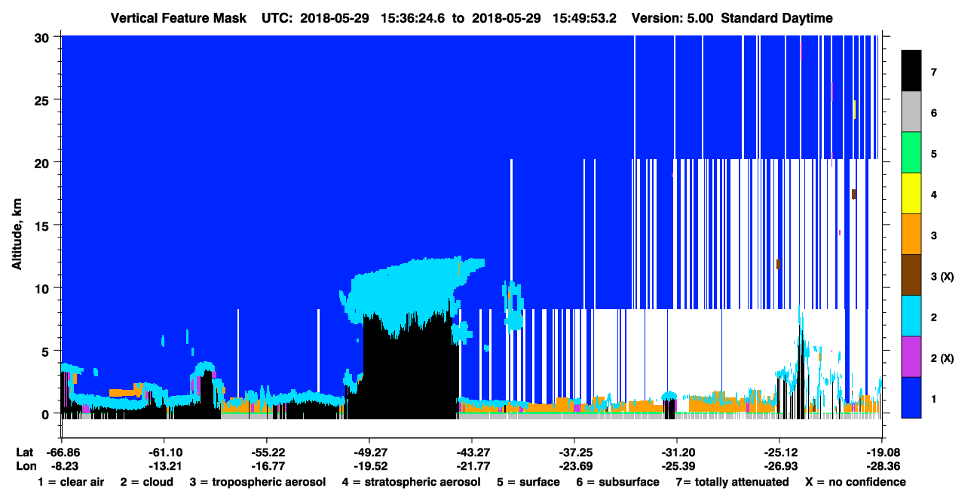The height and width of the screenshot is (503, 980).
Task: Click legend text 'X = no confidence'
Action: (856, 482)
